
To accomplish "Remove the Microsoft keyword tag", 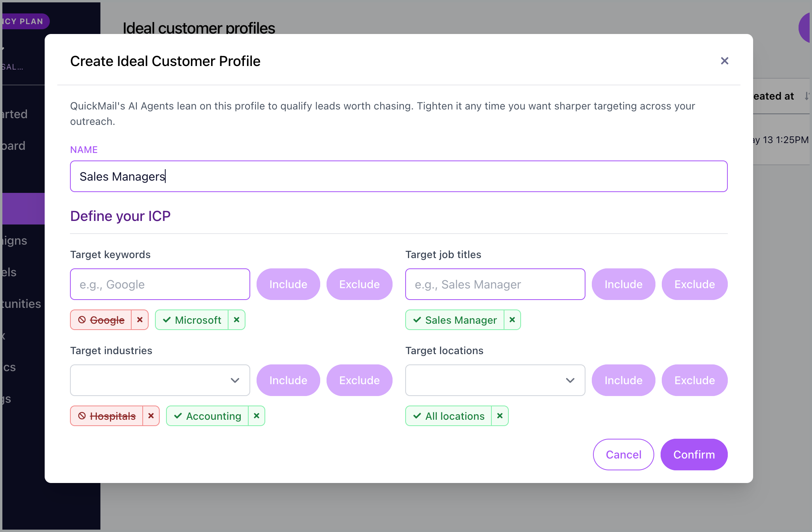I will coord(236,320).
